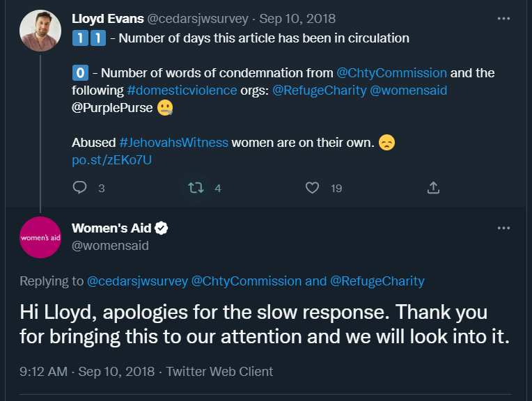Click the @RefugeCharity mention in Lloyd's tweet
This screenshot has width=532, height=401.
click(x=319, y=91)
